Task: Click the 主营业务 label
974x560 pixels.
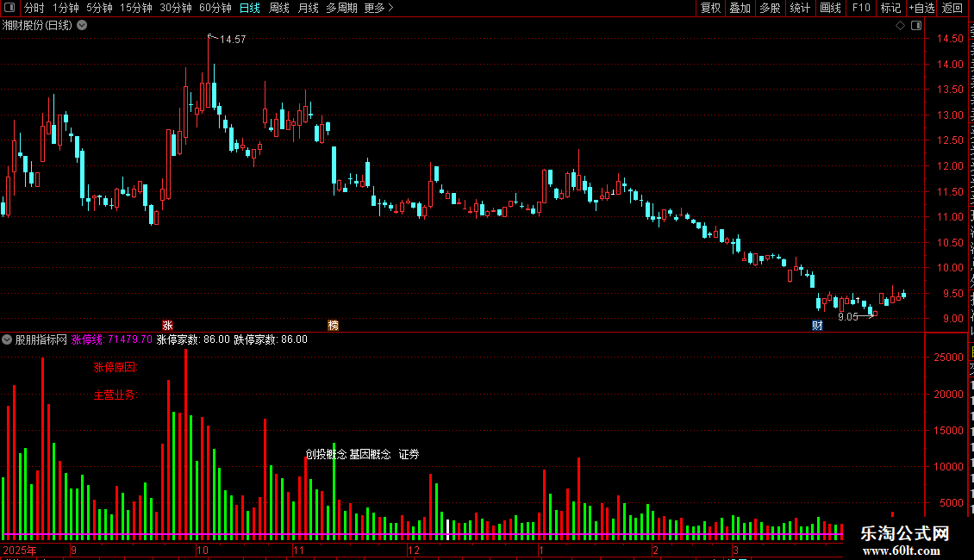Action: click(x=116, y=395)
